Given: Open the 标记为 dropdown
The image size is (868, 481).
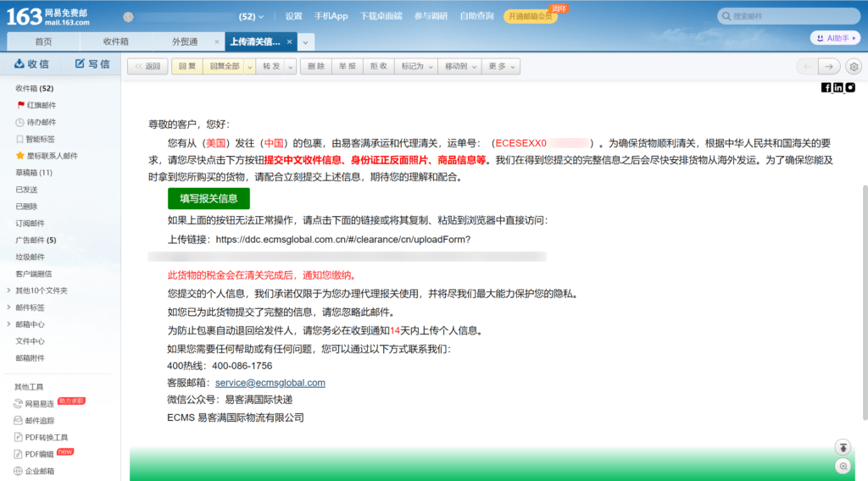Looking at the screenshot, I should pos(416,66).
